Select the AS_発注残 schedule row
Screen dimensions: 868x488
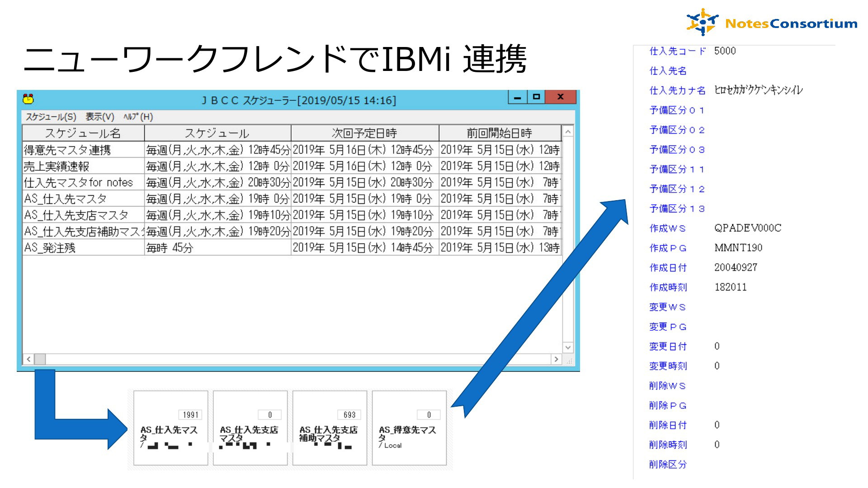(292, 248)
